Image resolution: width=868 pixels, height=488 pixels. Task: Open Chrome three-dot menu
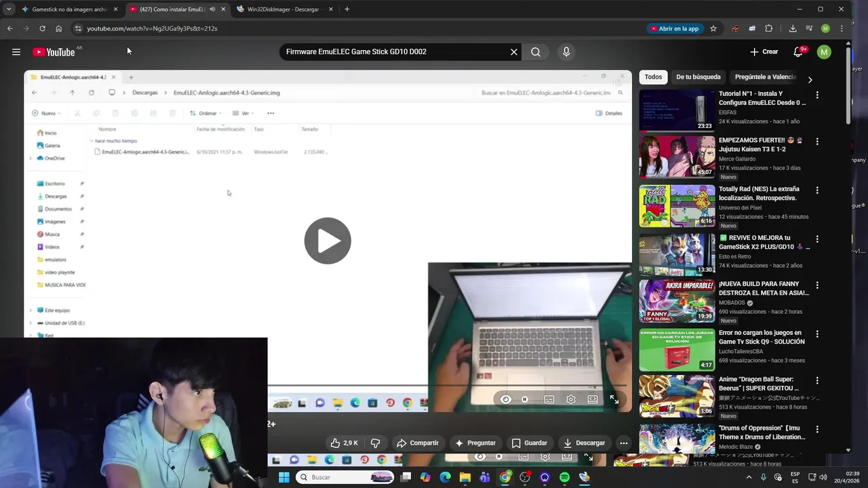click(842, 28)
